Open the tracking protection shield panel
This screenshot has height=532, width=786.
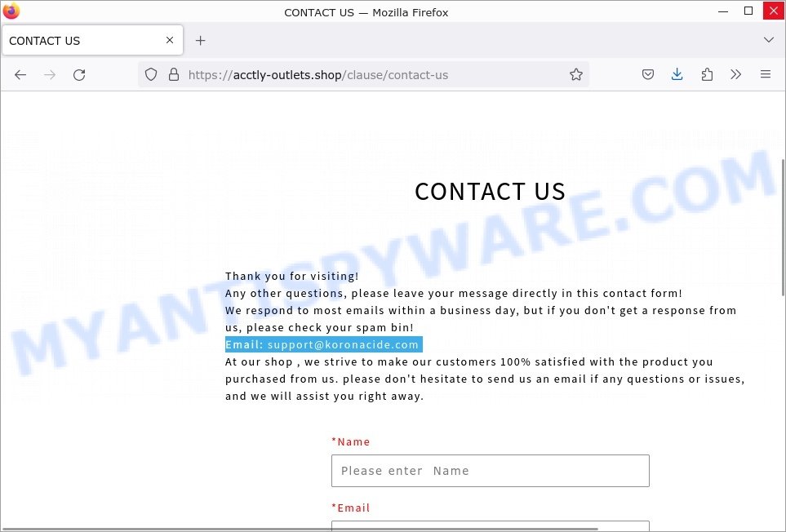coord(151,75)
